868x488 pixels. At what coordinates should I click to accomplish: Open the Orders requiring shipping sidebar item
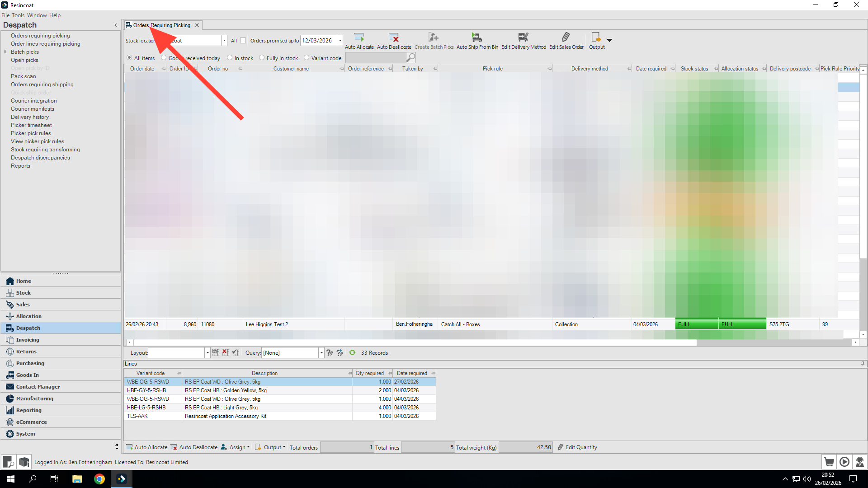pos(42,84)
